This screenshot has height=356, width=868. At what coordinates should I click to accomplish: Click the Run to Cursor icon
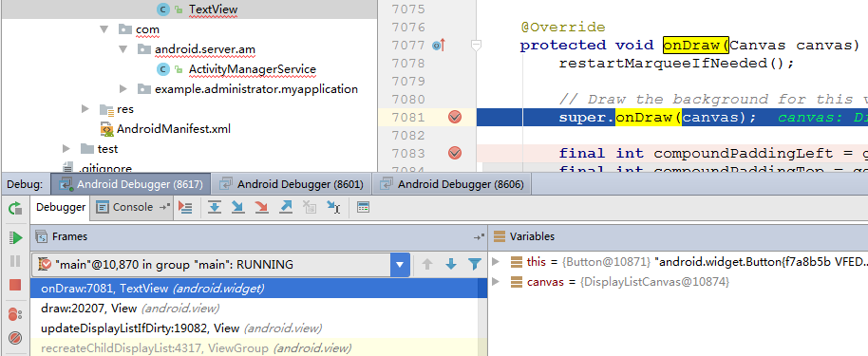pos(333,208)
